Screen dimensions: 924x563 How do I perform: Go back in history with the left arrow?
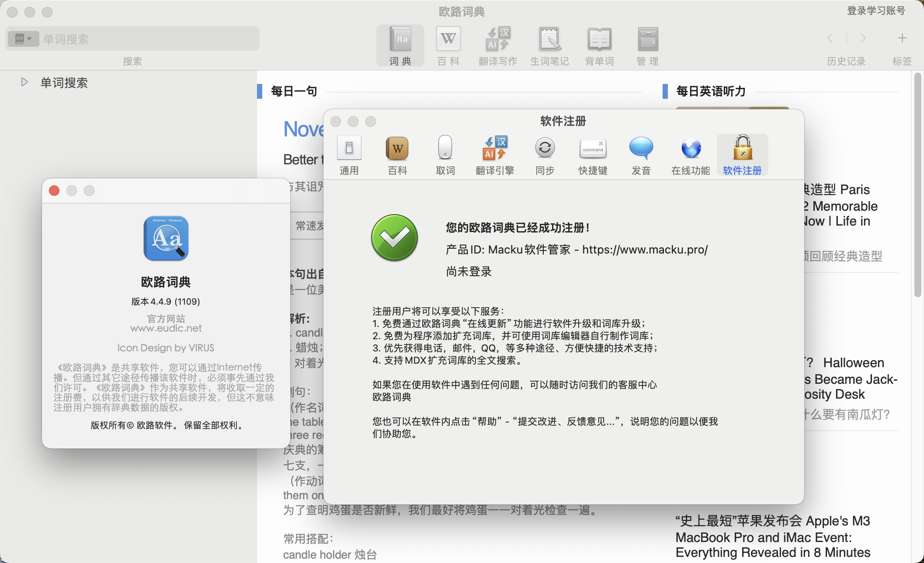coord(830,38)
